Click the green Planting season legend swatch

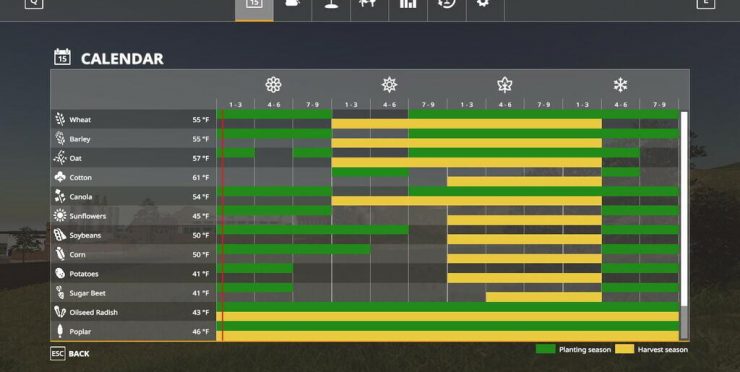tap(545, 349)
